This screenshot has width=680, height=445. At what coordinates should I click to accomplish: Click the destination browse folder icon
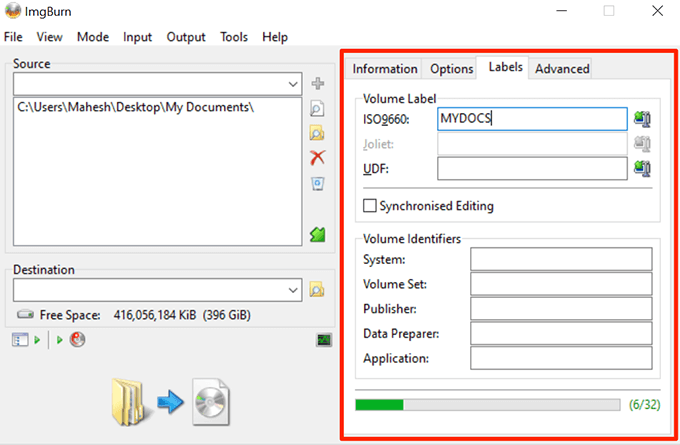(x=317, y=289)
